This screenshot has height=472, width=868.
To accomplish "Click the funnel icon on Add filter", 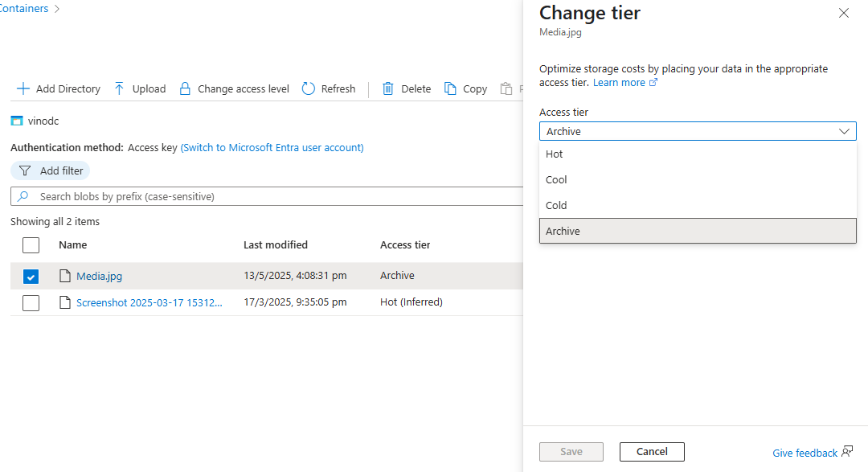I will (25, 170).
